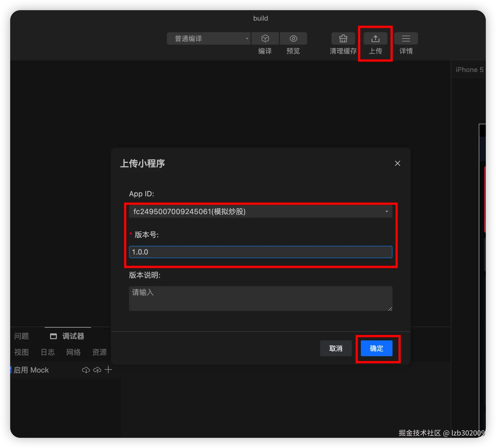The height and width of the screenshot is (448, 496).
Task: Close the 上传小程序 dialog with X
Action: click(397, 163)
